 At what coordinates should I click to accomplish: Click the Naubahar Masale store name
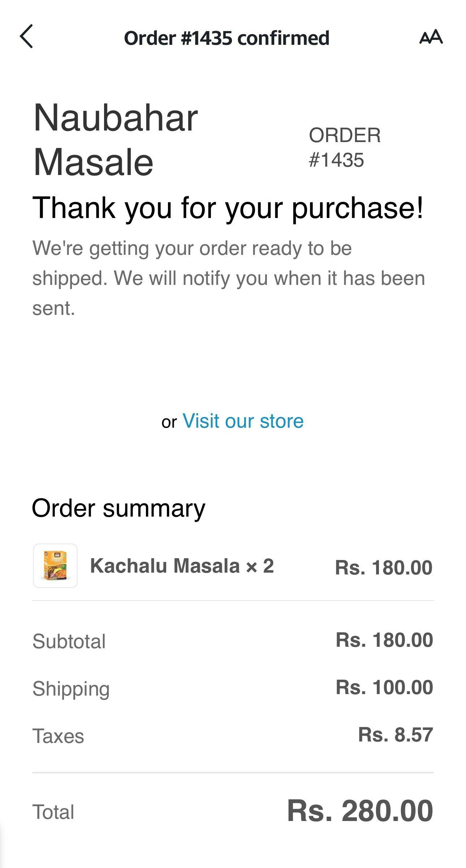pyautogui.click(x=116, y=140)
